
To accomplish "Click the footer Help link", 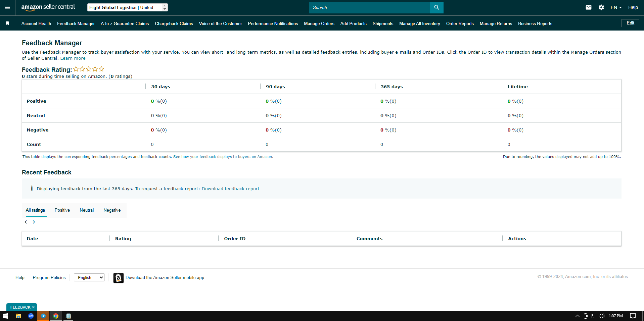I will coord(20,277).
